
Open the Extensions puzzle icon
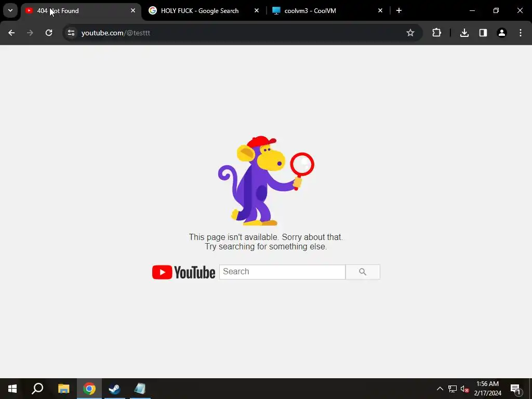[436, 33]
